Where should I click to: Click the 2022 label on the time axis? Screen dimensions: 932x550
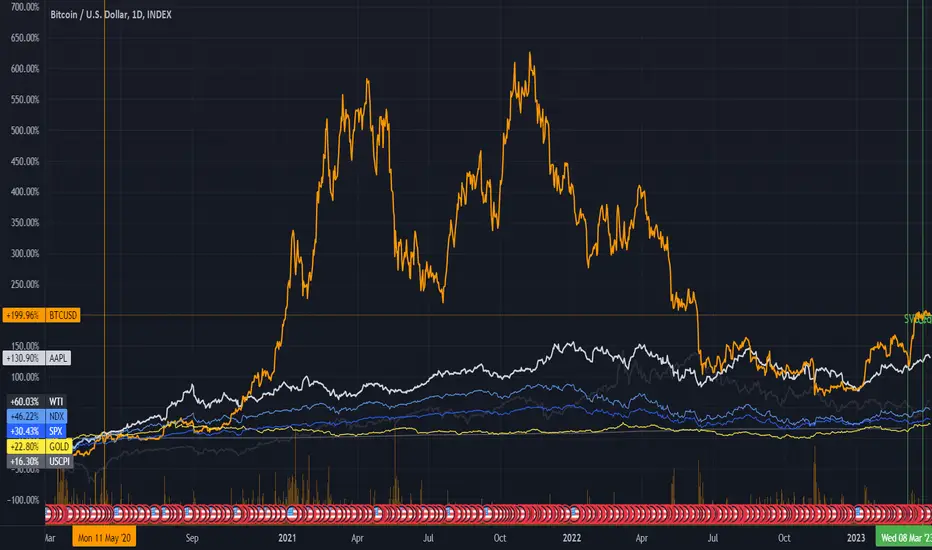(x=571, y=538)
